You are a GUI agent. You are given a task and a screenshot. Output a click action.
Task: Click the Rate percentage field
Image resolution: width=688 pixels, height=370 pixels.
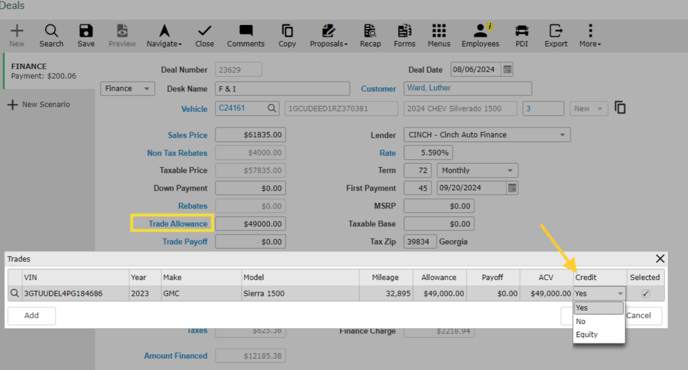428,153
